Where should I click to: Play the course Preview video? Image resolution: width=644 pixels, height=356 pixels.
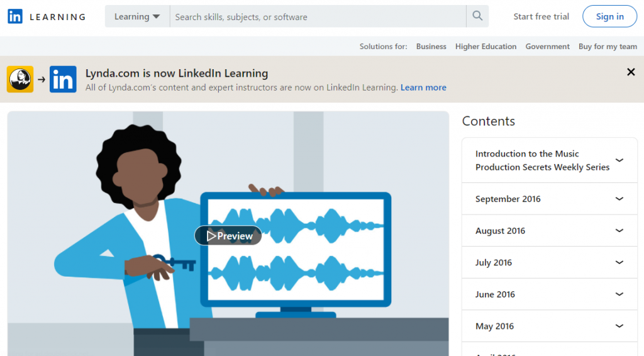tap(228, 236)
